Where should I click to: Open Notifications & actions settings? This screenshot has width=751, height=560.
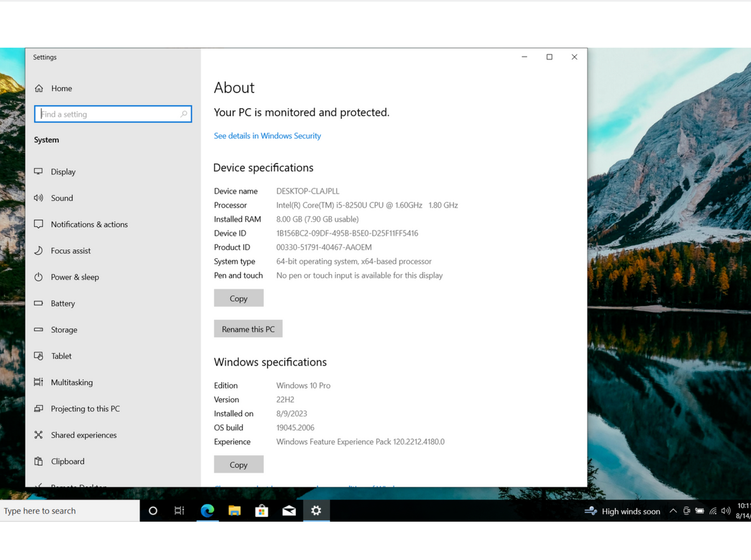click(x=89, y=224)
